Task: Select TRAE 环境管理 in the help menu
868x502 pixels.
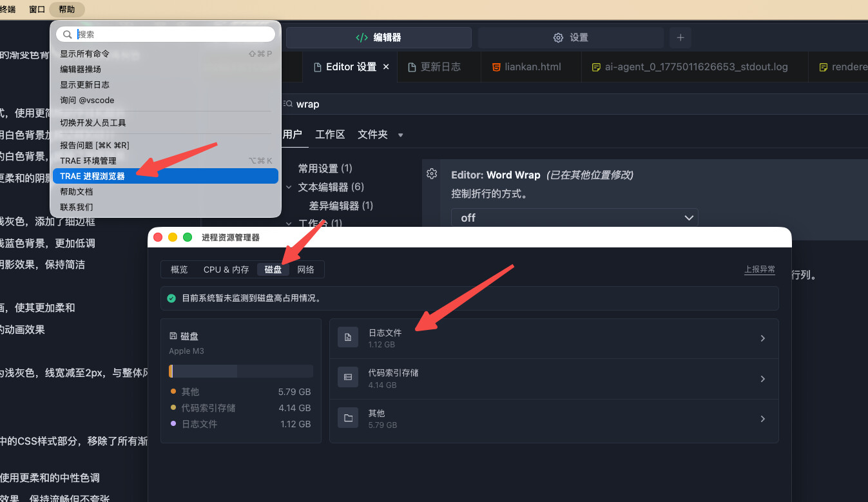Action: click(88, 160)
